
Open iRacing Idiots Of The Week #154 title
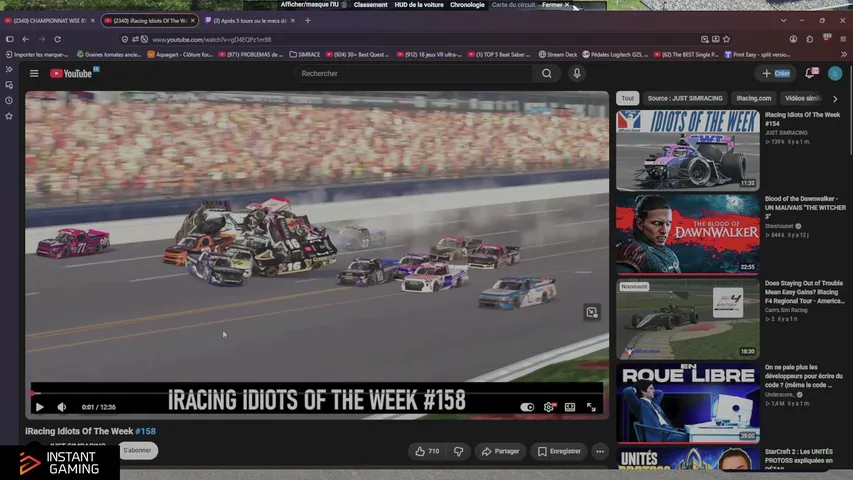802,119
